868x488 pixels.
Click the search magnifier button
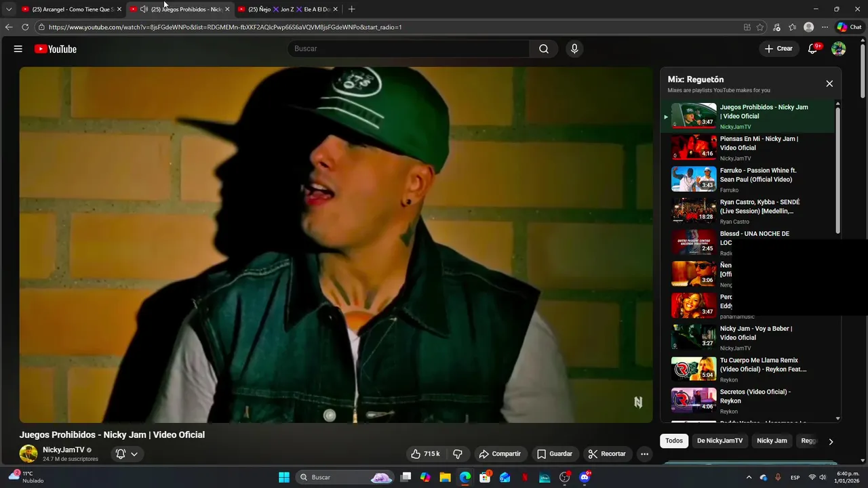coord(543,49)
